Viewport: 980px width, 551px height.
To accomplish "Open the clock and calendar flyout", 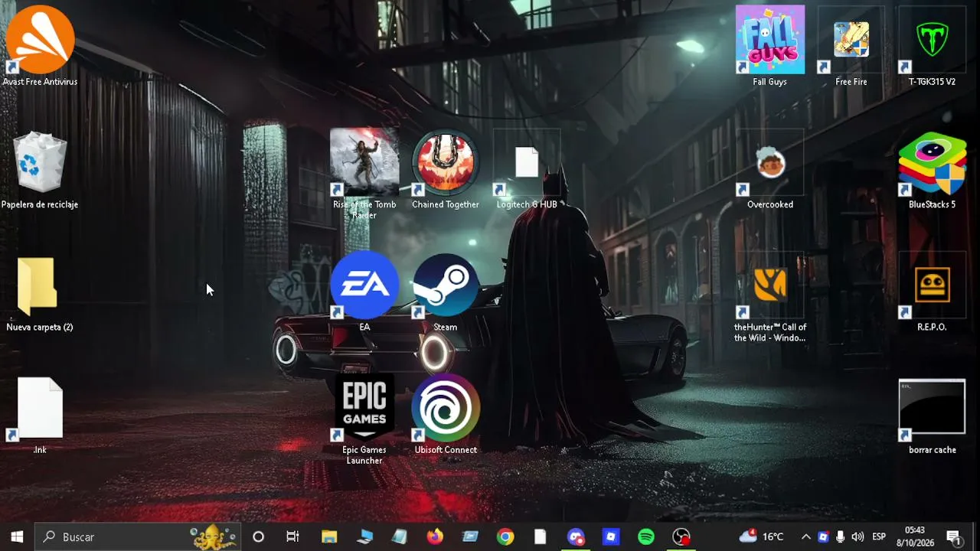I will (x=915, y=537).
